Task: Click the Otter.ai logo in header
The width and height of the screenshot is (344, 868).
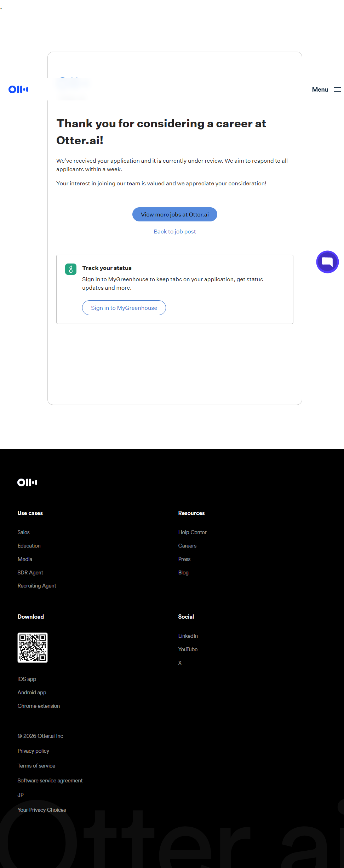Action: coord(18,89)
